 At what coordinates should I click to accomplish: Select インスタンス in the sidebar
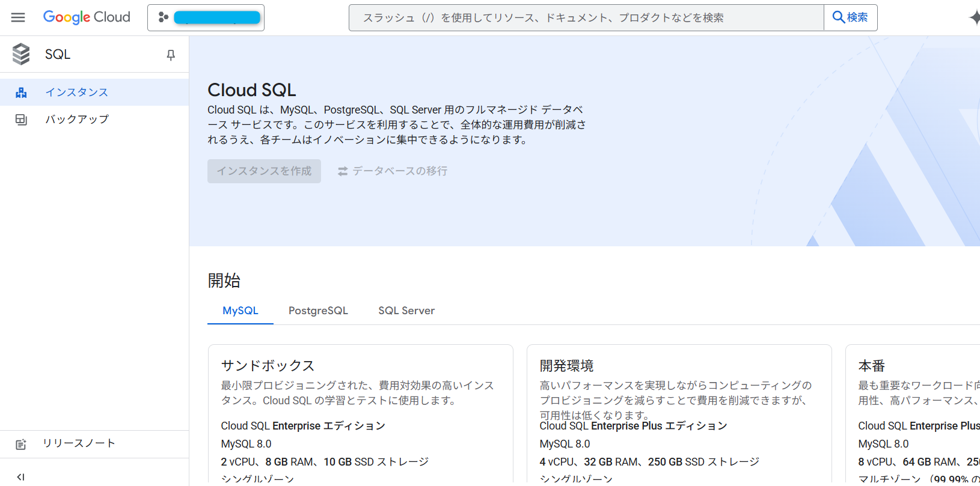tap(94, 92)
